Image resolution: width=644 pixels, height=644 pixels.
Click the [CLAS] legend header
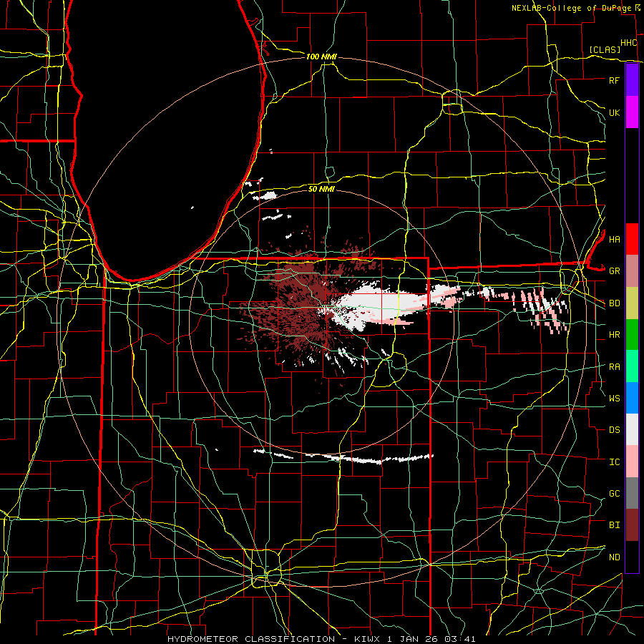point(605,49)
